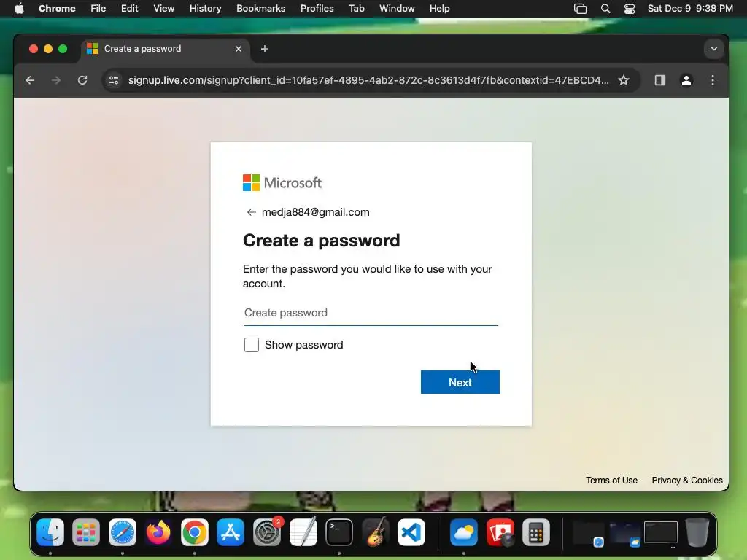747x560 pixels.
Task: Open the Profiles menu
Action: 317,9
